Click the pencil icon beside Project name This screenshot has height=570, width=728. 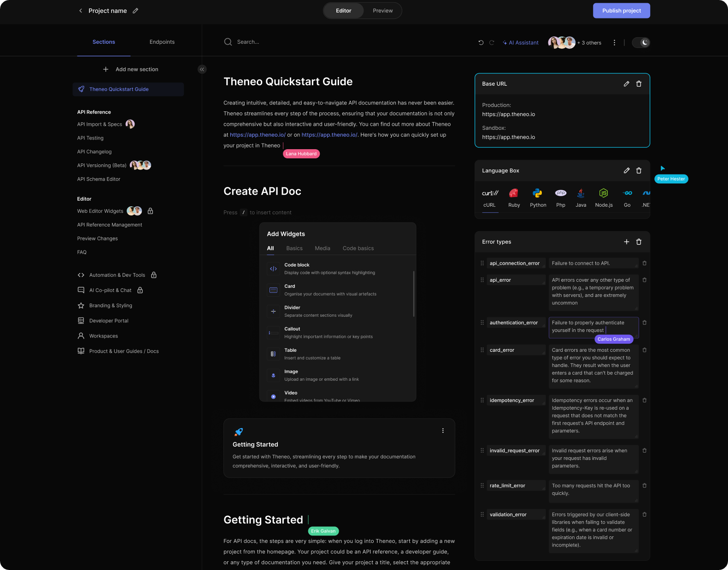tap(135, 11)
